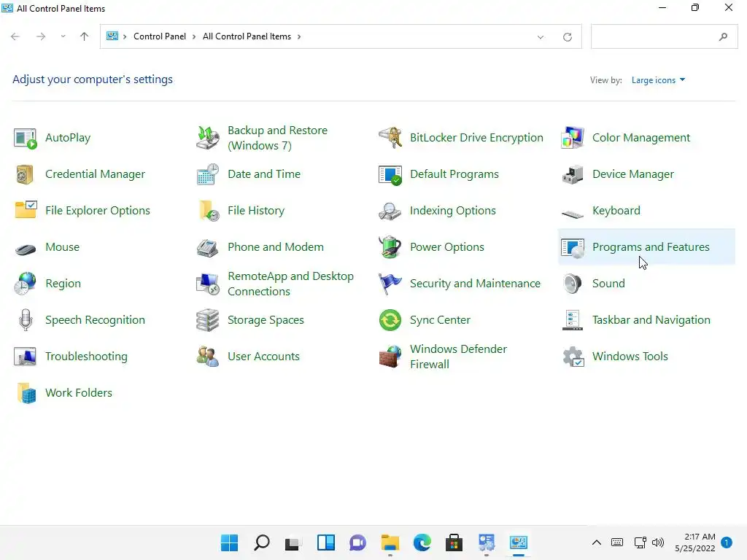Click the volume icon in system tray
The height and width of the screenshot is (560, 747).
(x=658, y=542)
